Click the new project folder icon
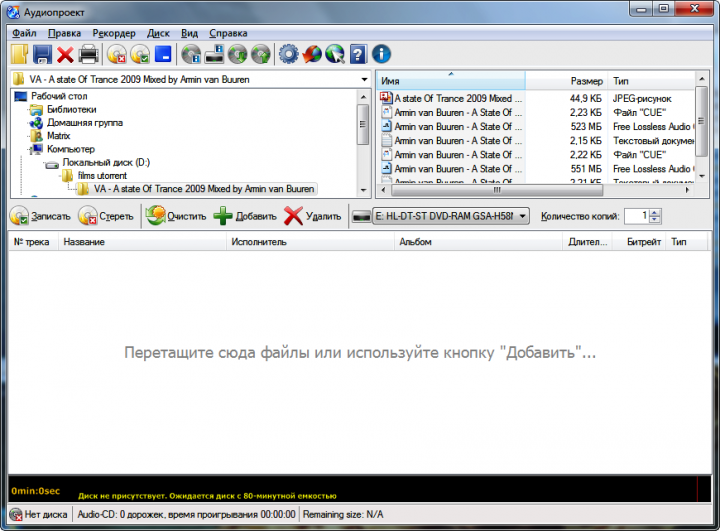720x531 pixels. pos(20,54)
